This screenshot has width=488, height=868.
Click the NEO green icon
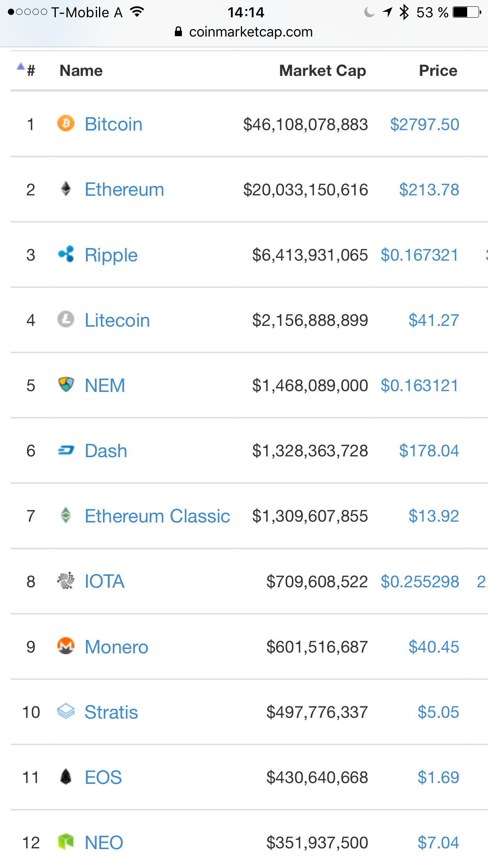[x=66, y=842]
